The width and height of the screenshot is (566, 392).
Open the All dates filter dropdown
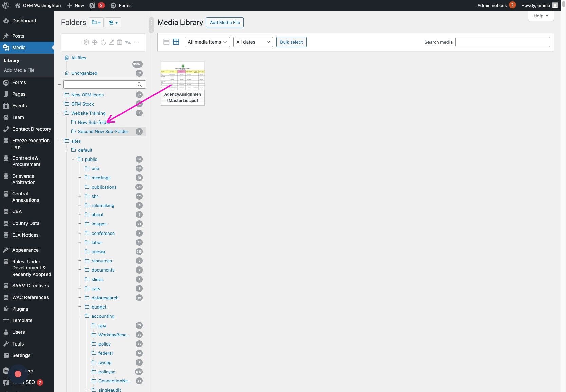pyautogui.click(x=253, y=42)
